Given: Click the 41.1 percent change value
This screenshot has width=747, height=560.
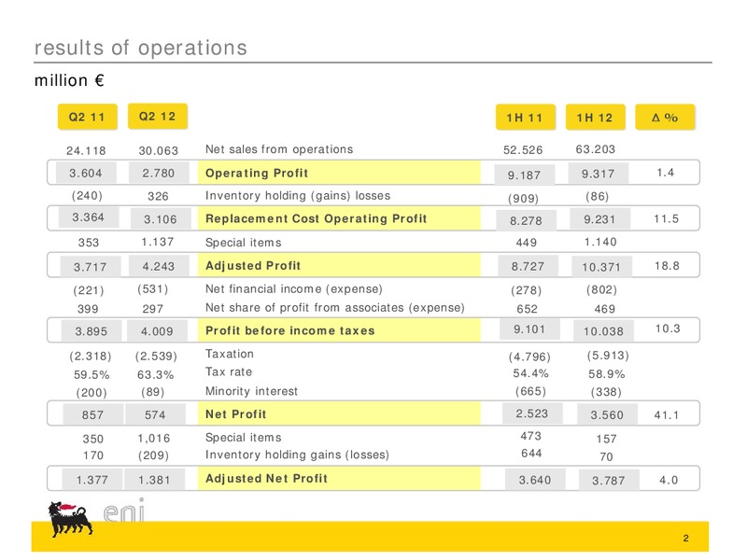Looking at the screenshot, I should (x=667, y=415).
